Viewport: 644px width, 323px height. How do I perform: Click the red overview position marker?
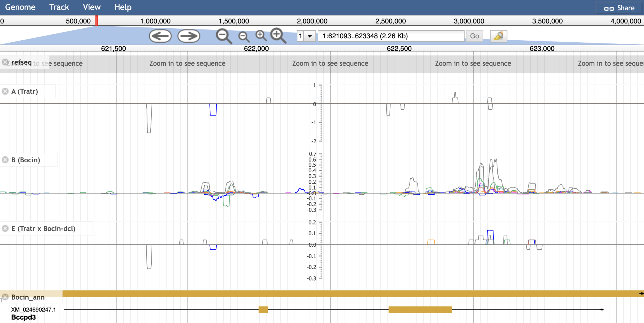coord(97,21)
